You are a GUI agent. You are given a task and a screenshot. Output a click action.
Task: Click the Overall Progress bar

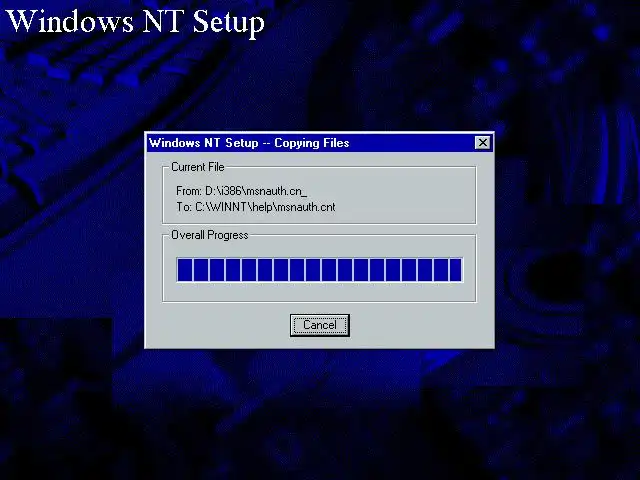pos(320,270)
